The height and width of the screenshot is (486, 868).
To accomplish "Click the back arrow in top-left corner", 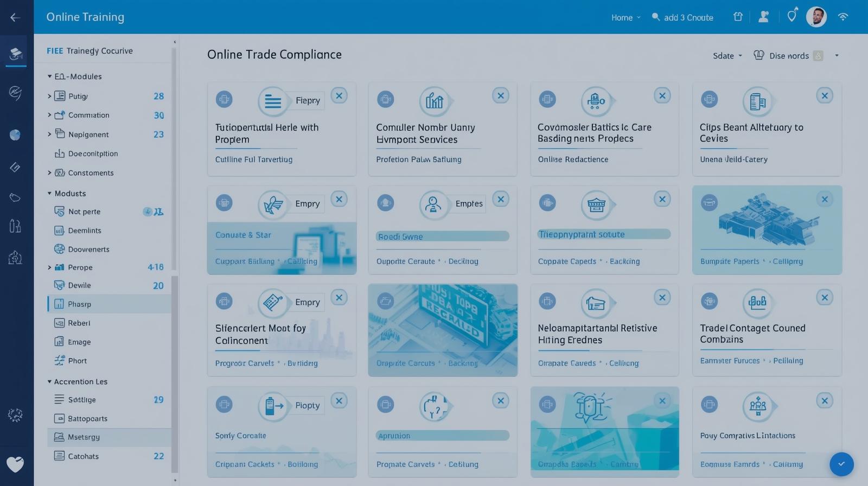I will point(15,17).
